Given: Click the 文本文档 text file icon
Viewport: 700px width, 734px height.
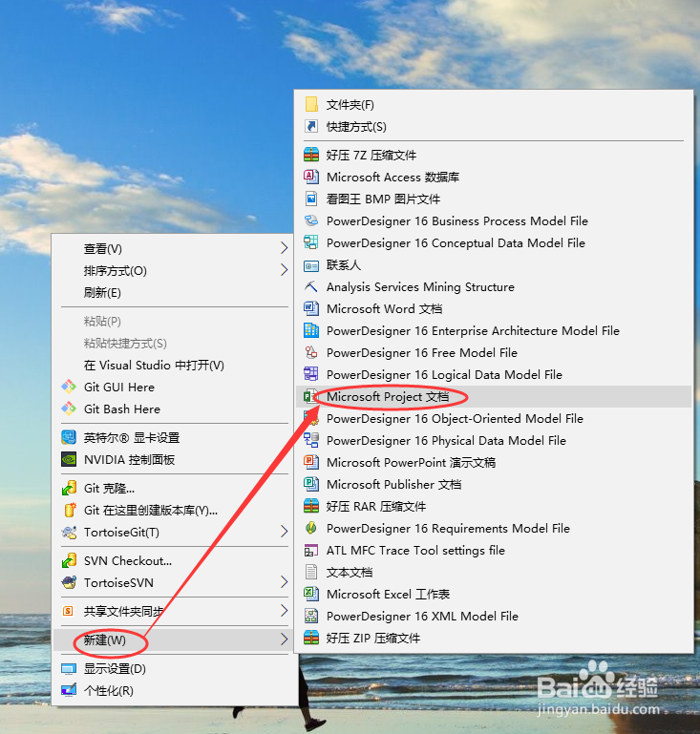Looking at the screenshot, I should (x=311, y=573).
